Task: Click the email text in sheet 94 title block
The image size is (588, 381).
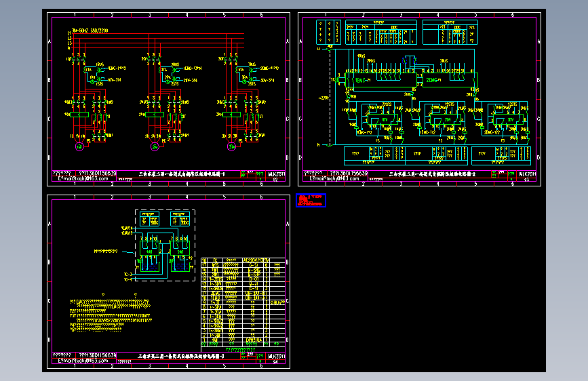Action: click(x=83, y=361)
